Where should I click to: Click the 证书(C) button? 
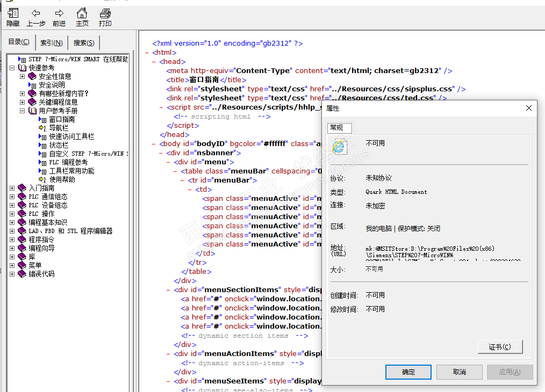[500, 347]
